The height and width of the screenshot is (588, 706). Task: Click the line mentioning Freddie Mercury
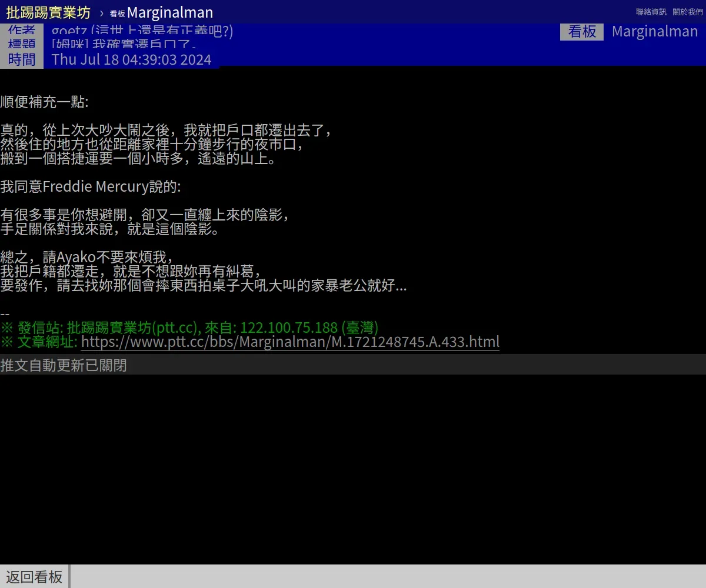click(91, 186)
